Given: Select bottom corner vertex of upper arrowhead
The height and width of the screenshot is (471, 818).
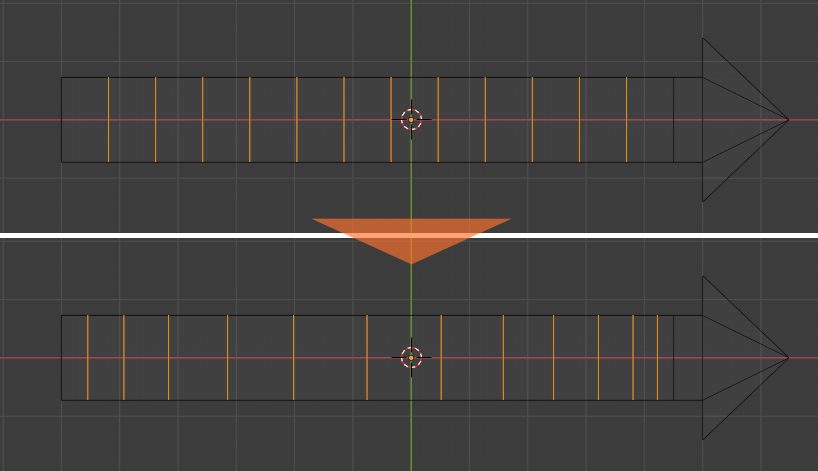Looking at the screenshot, I should [x=703, y=201].
